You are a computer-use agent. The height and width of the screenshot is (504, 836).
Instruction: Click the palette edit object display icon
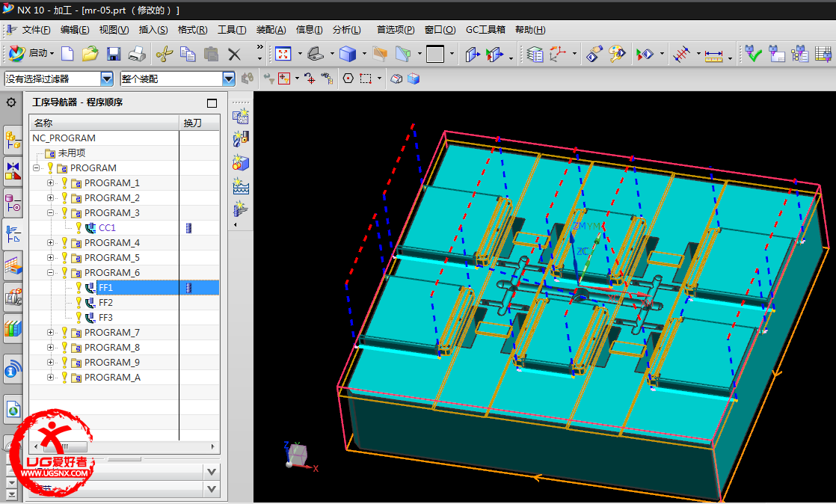tap(617, 53)
